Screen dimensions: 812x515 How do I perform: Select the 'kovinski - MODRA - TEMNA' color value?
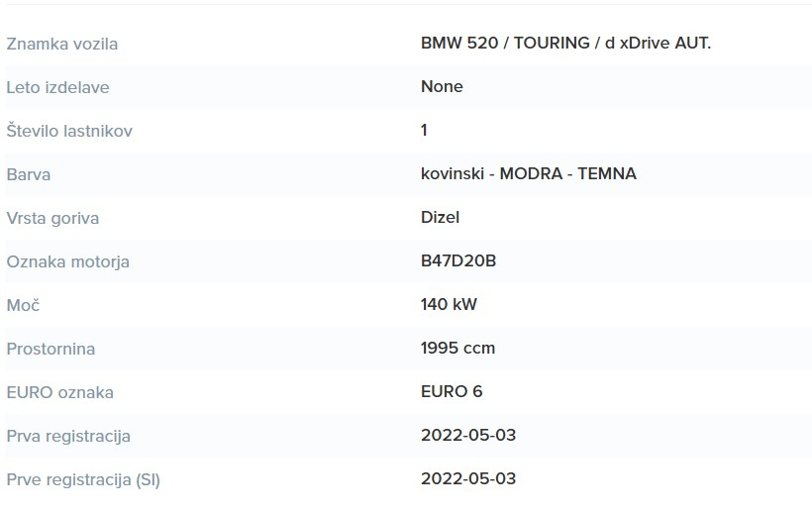tap(528, 173)
